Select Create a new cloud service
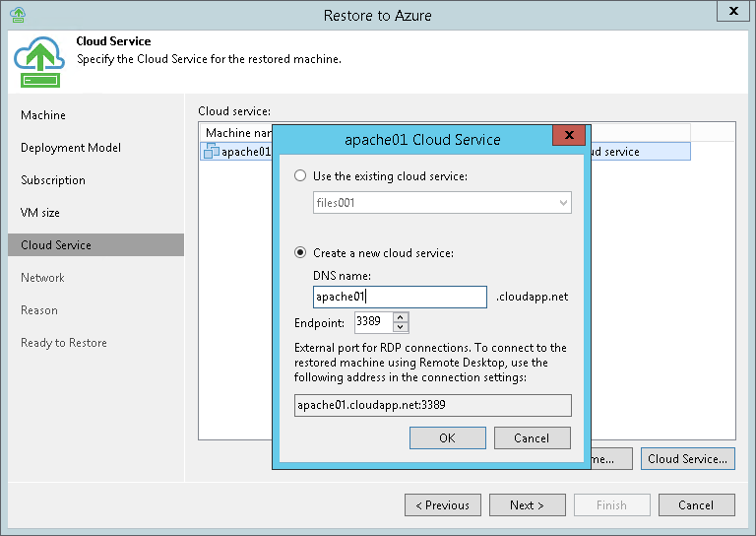The image size is (756, 536). [x=302, y=253]
